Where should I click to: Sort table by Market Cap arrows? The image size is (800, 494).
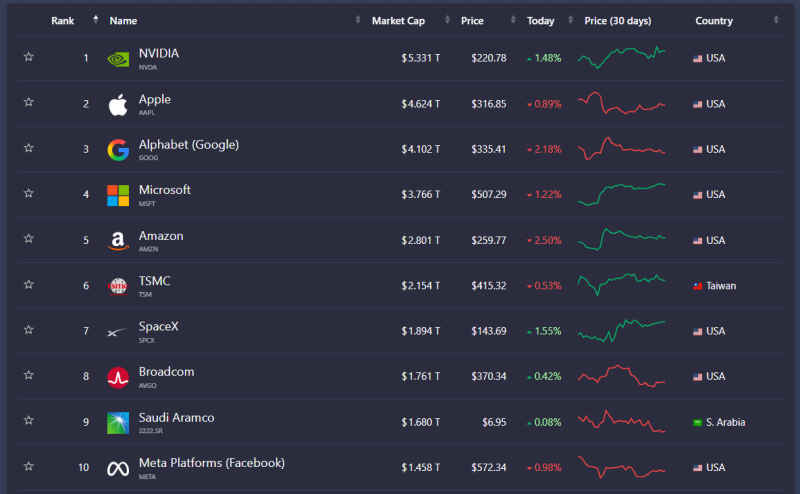[x=447, y=20]
